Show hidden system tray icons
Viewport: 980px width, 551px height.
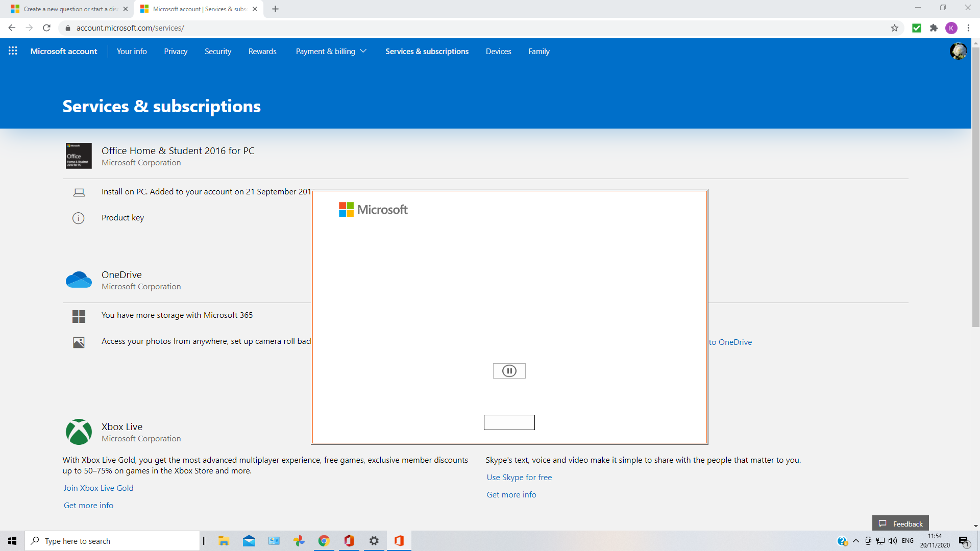856,541
